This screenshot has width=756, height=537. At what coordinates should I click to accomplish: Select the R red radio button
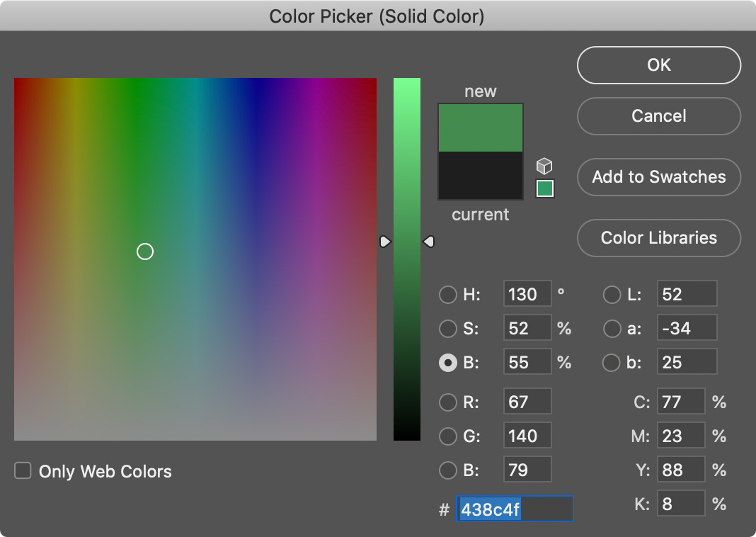tap(447, 402)
